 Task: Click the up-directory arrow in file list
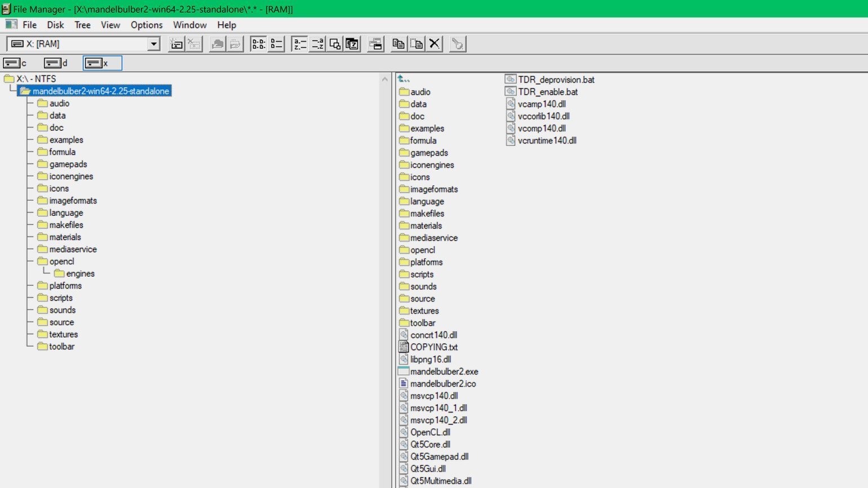pyautogui.click(x=404, y=79)
